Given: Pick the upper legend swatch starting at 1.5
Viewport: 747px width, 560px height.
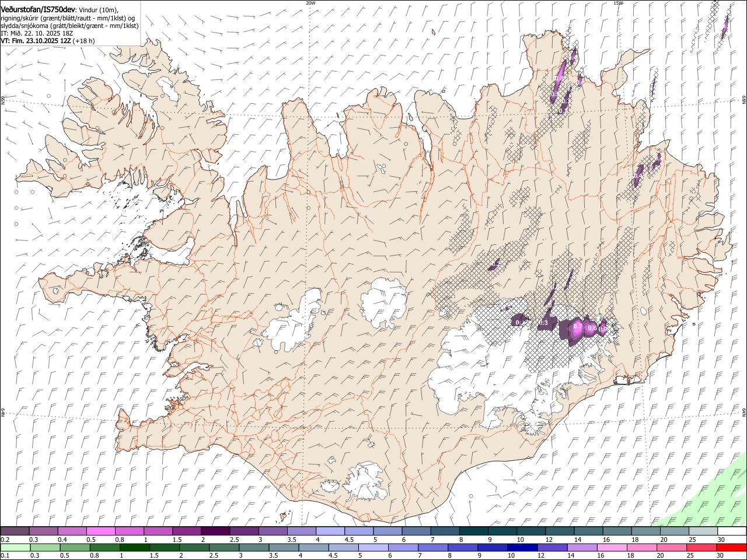Looking at the screenshot, I should [186, 531].
